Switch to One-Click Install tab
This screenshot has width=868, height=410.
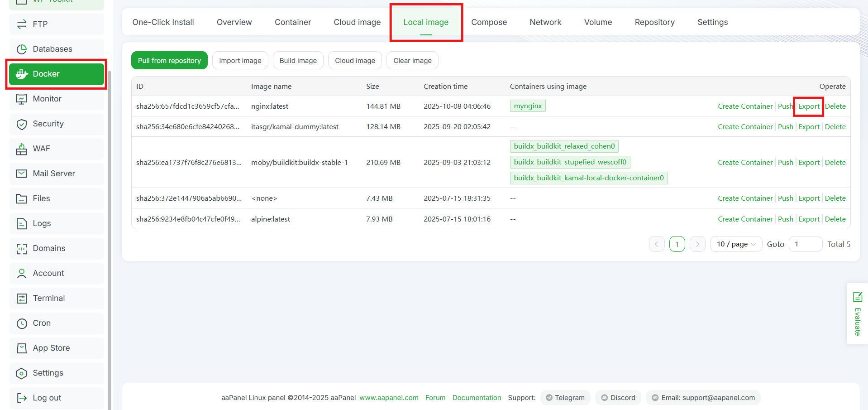pos(163,22)
